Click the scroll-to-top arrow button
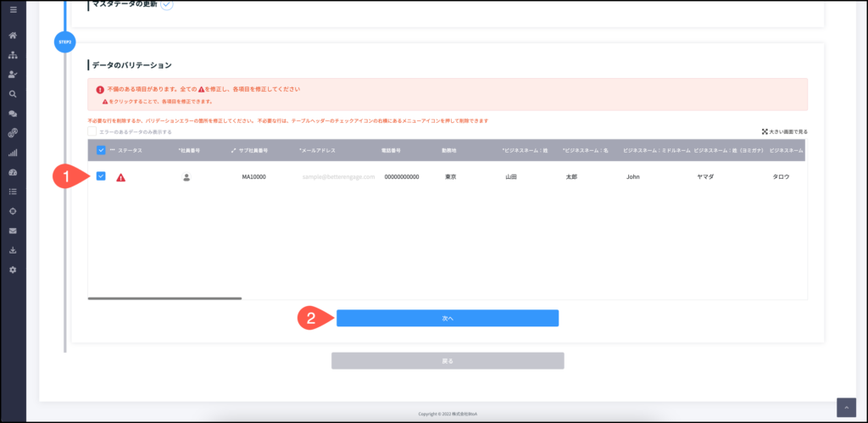This screenshot has width=868, height=423. click(847, 408)
